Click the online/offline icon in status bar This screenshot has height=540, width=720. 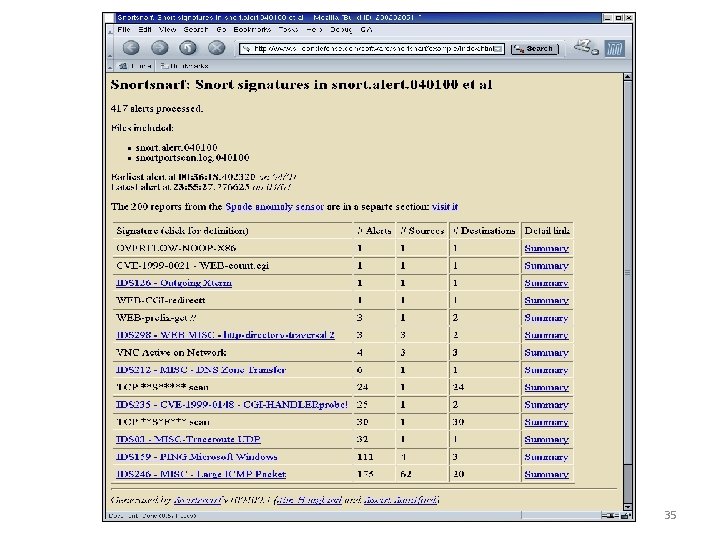610,516
